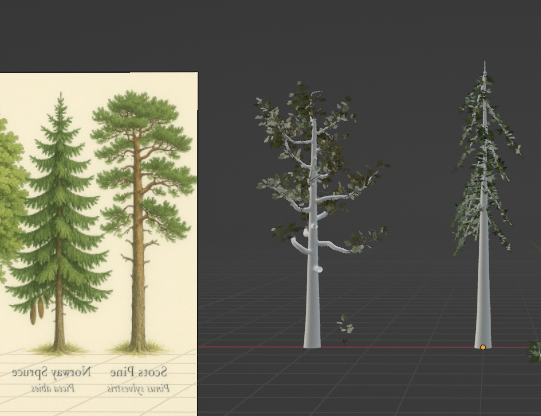Screen dimensions: 541x416
Task: Click the mirrored "Pinus sylvestris" caption
Action: click(138, 389)
